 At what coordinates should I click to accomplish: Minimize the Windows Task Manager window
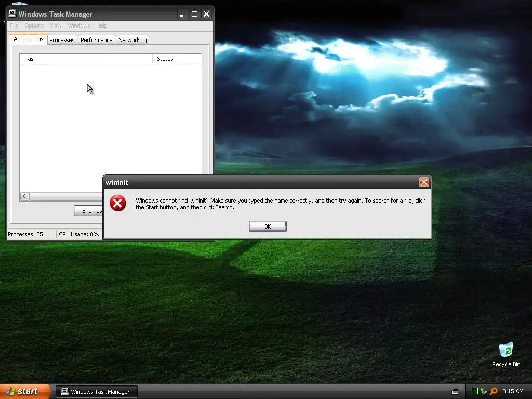point(182,14)
